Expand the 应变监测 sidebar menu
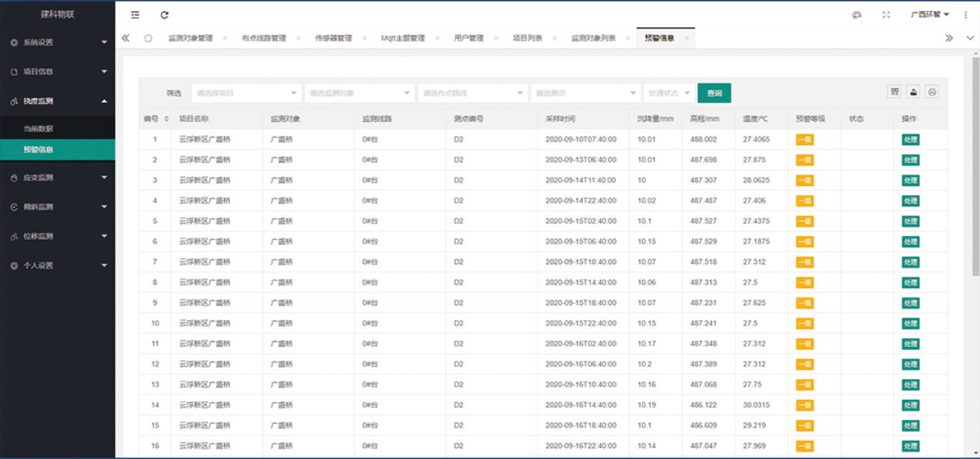Image resolution: width=980 pixels, height=459 pixels. tap(58, 178)
